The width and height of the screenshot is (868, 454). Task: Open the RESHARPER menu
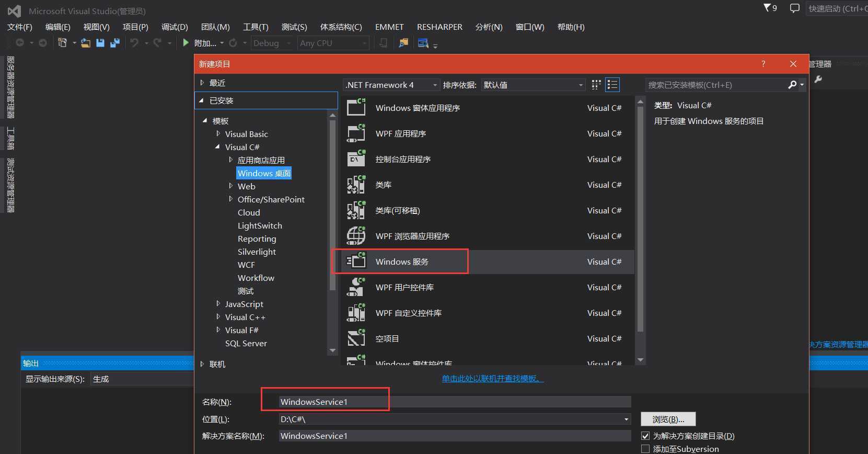pos(439,27)
